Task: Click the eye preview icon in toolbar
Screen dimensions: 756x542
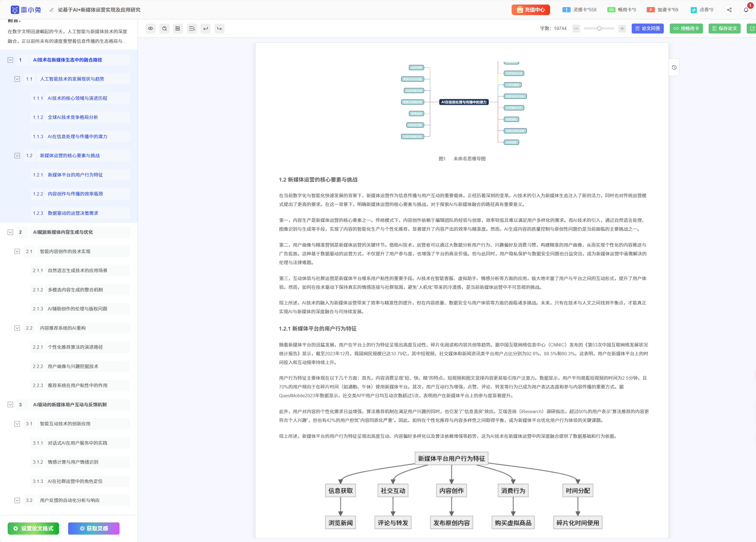Action: pos(151,29)
